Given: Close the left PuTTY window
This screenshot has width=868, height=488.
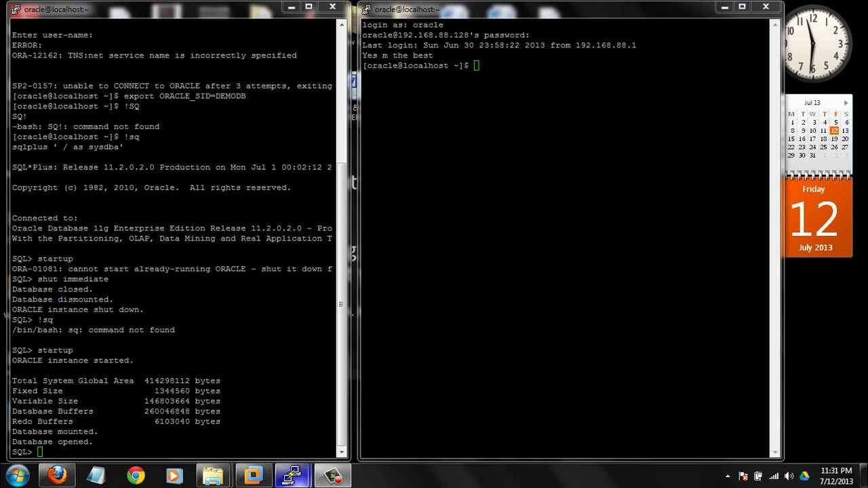Looking at the screenshot, I should 333,7.
